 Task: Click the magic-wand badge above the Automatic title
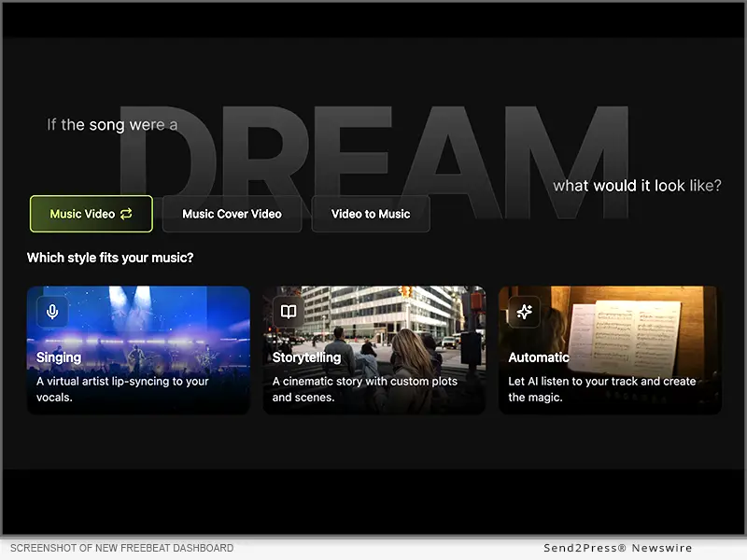pos(524,312)
